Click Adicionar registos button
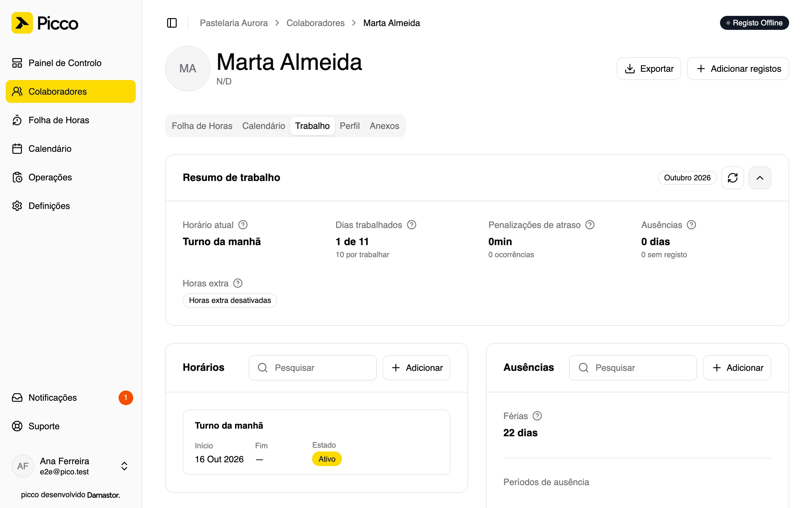 pos(737,69)
